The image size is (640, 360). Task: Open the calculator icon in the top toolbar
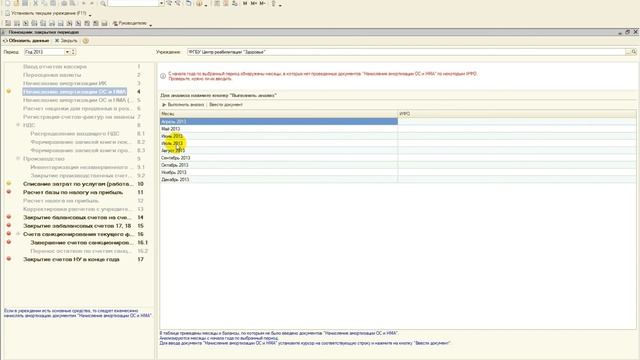pyautogui.click(x=217, y=3)
